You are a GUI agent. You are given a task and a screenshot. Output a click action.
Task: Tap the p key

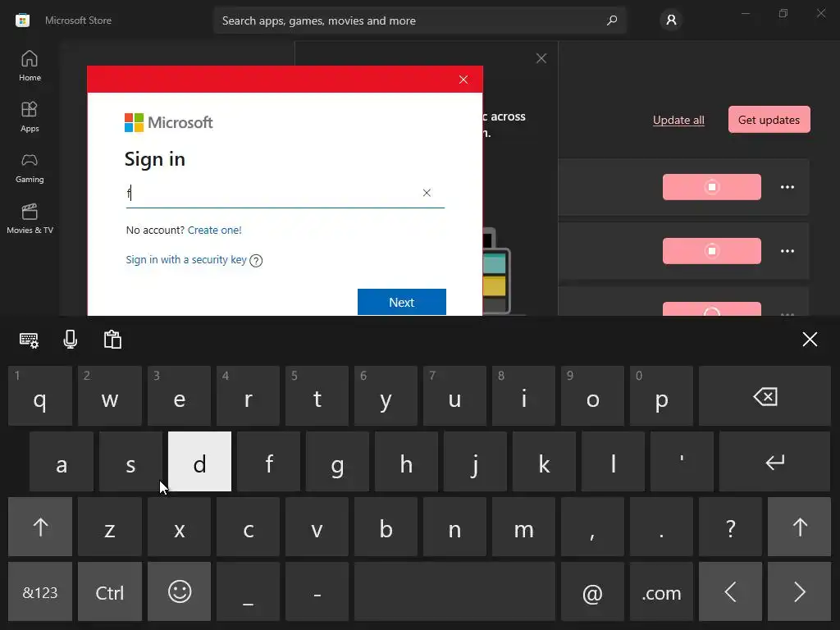[661, 396]
